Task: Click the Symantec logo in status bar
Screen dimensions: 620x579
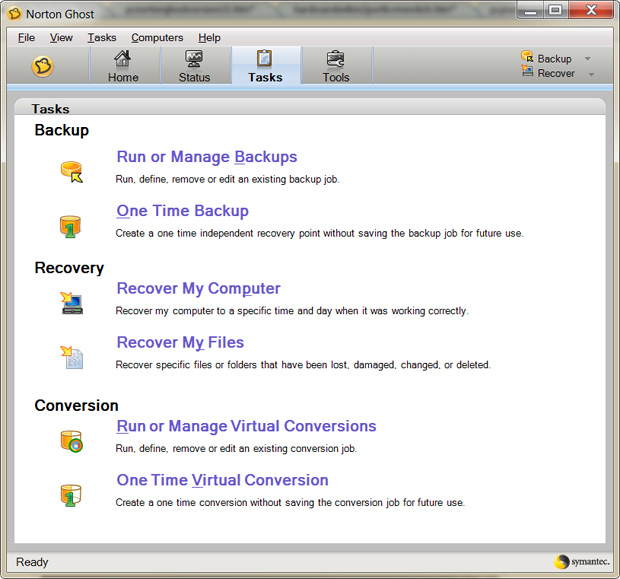Action: click(582, 562)
